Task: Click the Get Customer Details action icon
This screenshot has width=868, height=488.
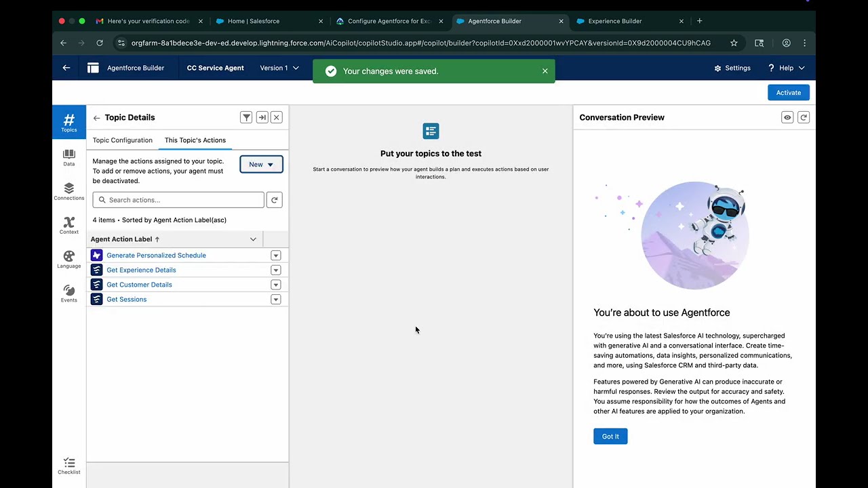Action: [97, 285]
